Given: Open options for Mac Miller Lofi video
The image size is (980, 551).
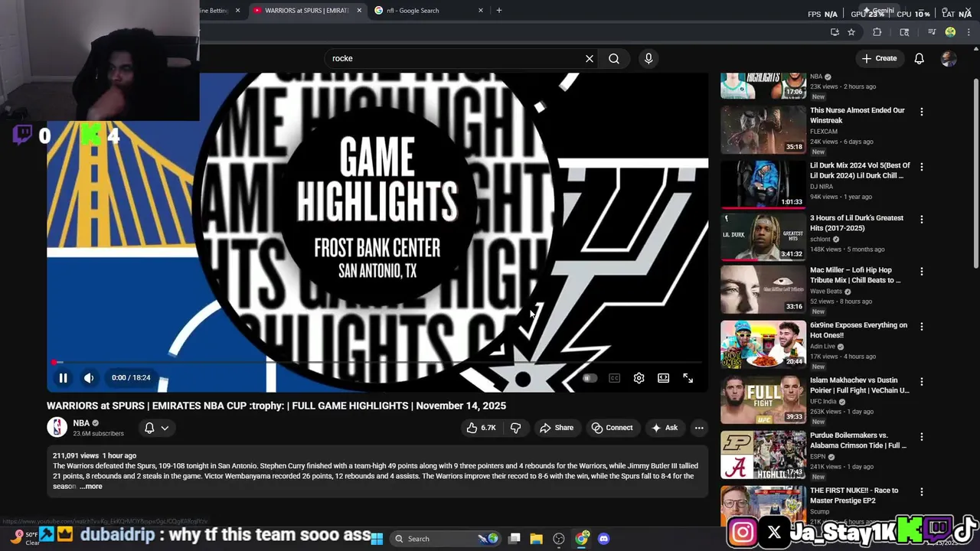Looking at the screenshot, I should point(921,272).
